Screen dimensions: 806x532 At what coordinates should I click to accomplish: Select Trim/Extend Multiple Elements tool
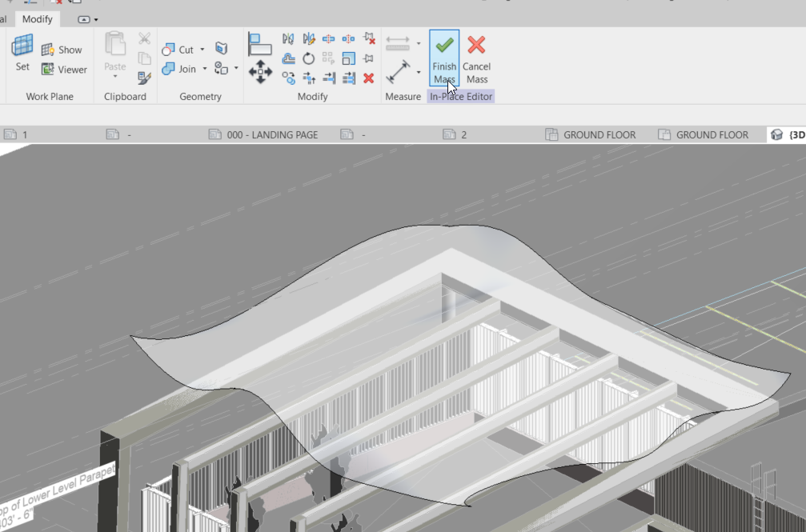348,78
